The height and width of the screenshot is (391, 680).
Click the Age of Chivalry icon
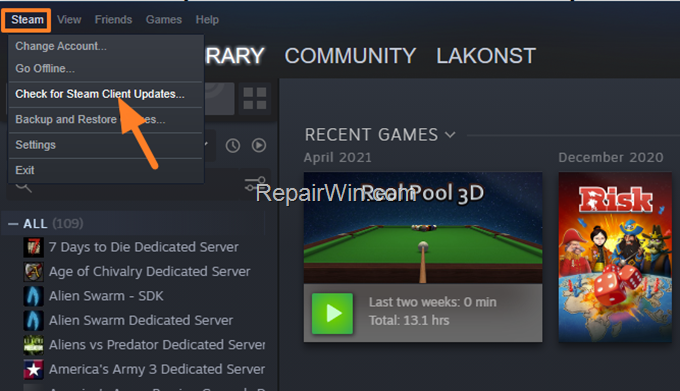coord(33,272)
